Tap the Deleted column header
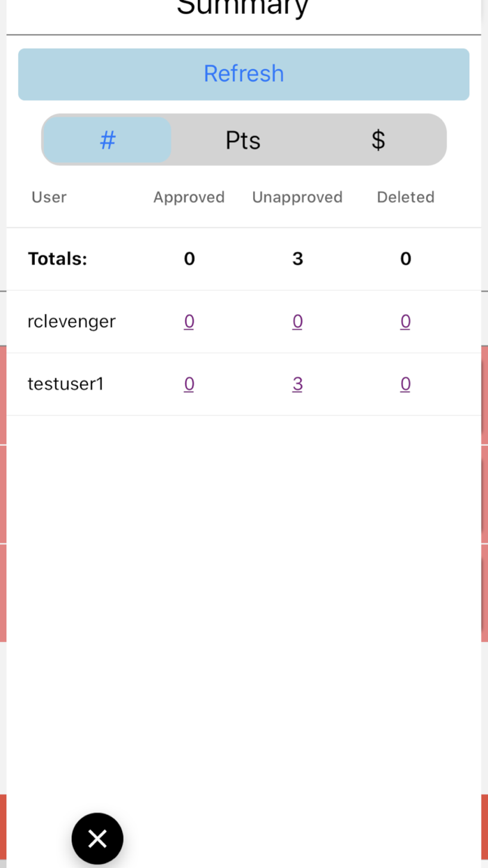 [x=405, y=197]
